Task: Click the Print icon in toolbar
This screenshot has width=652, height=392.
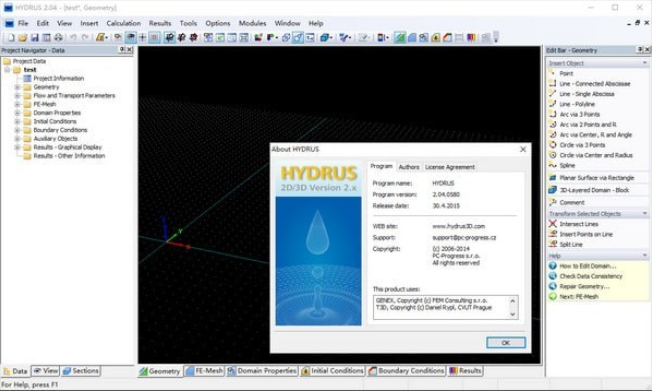Action: (58, 38)
